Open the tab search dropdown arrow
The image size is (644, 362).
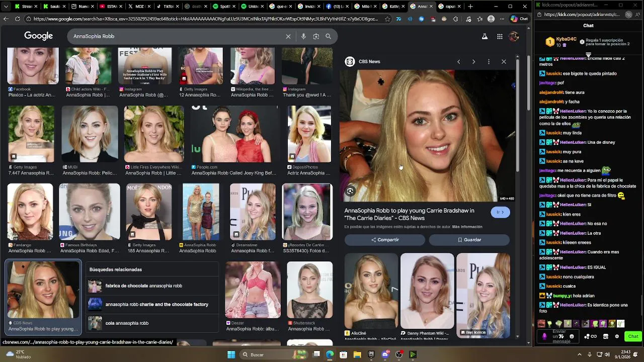point(5,7)
